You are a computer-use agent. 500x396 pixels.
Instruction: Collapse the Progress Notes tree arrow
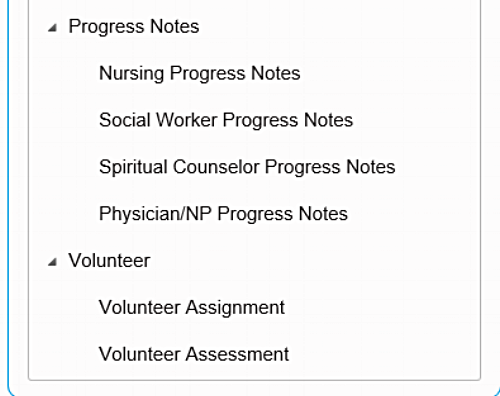point(52,28)
